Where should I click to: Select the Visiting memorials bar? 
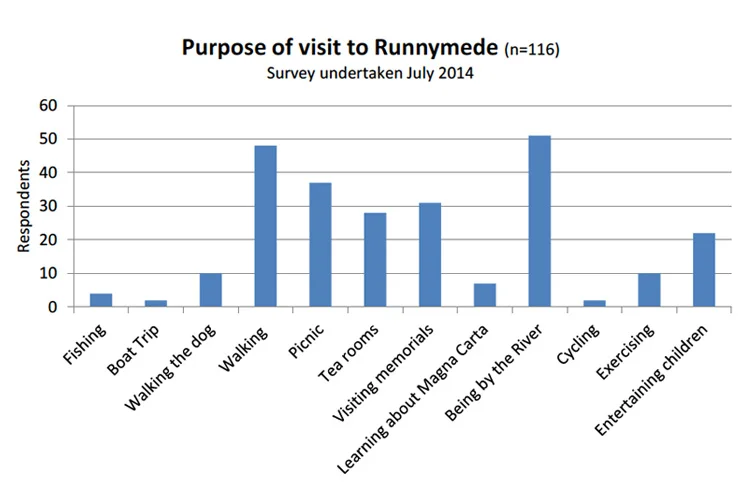click(x=430, y=255)
